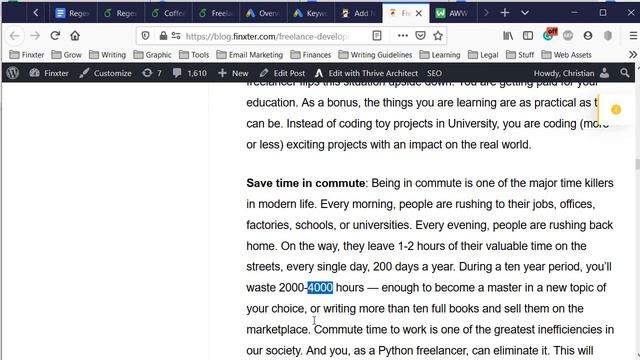Show more bookmarks chevron
640x360 pixels.
pos(633,55)
